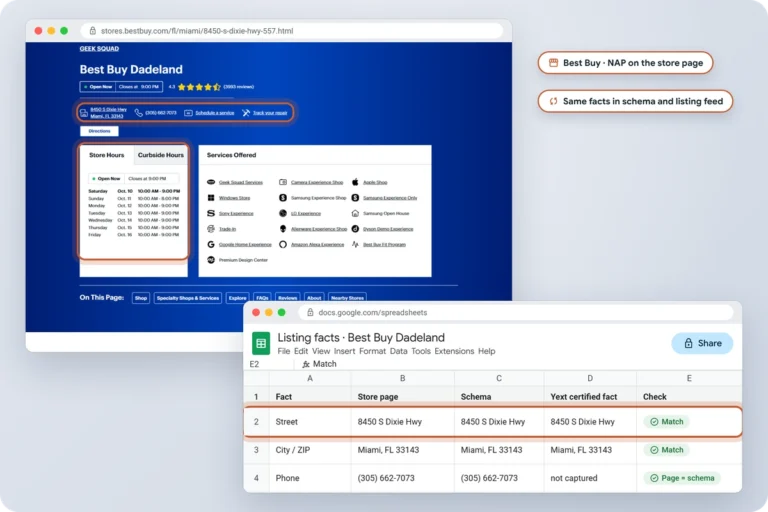Click the Google Home Experience G icon
This screenshot has height=512, width=768.
click(211, 244)
